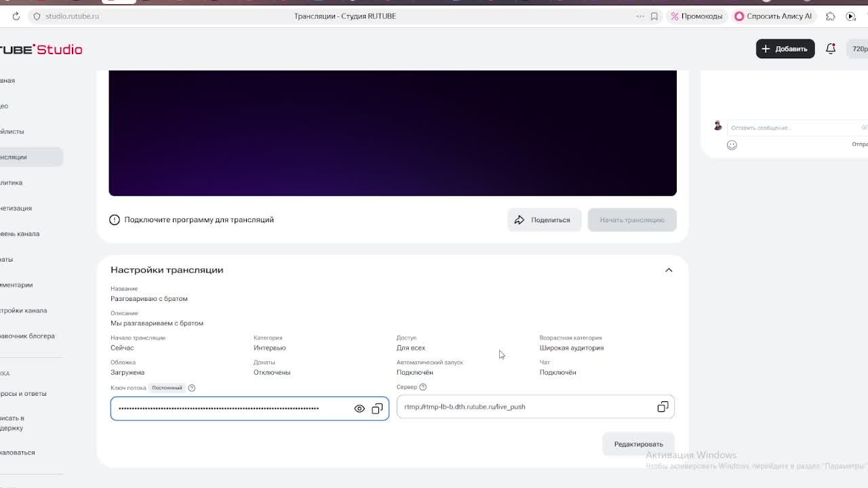Open the Пожаловаться sidebar link
This screenshot has height=488, width=868.
pos(18,452)
